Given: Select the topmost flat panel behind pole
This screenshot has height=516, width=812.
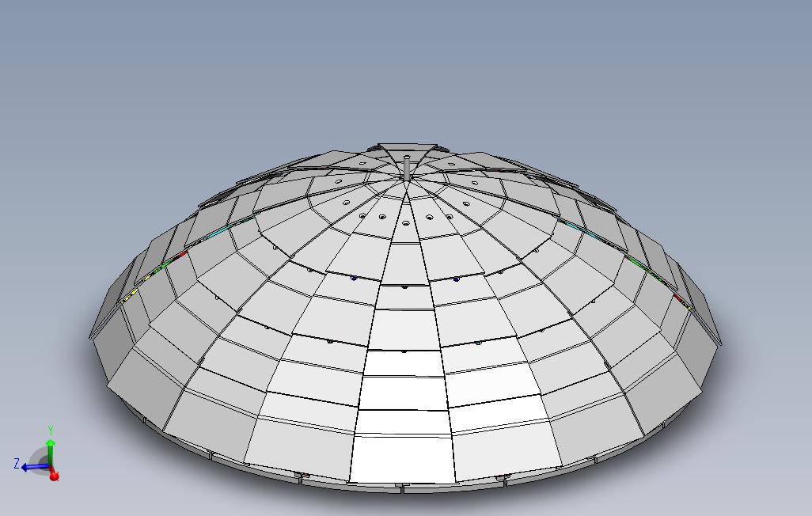Looking at the screenshot, I should coord(407,147).
